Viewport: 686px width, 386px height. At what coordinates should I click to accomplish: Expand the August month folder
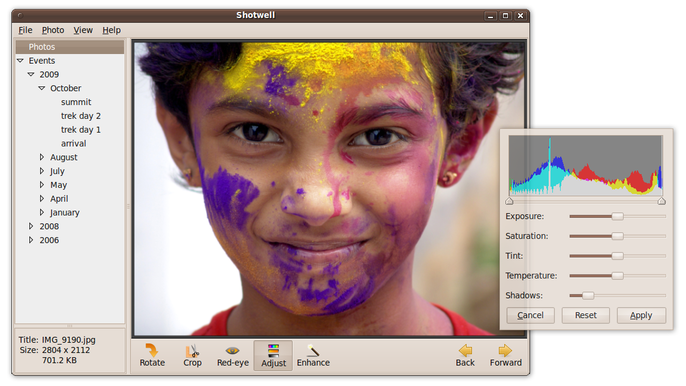(x=42, y=157)
